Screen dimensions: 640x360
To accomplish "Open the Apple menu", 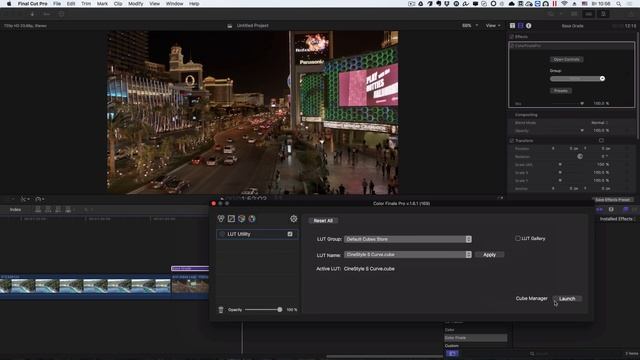I will 9,4.
